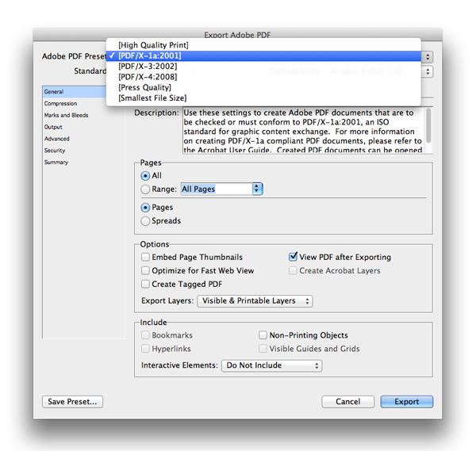
Task: Pick the [PDF/X-3:2002] preset
Action: (263, 67)
